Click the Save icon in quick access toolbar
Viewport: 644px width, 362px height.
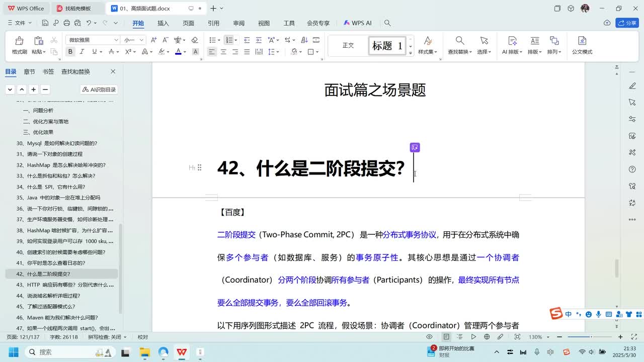pos(45,23)
